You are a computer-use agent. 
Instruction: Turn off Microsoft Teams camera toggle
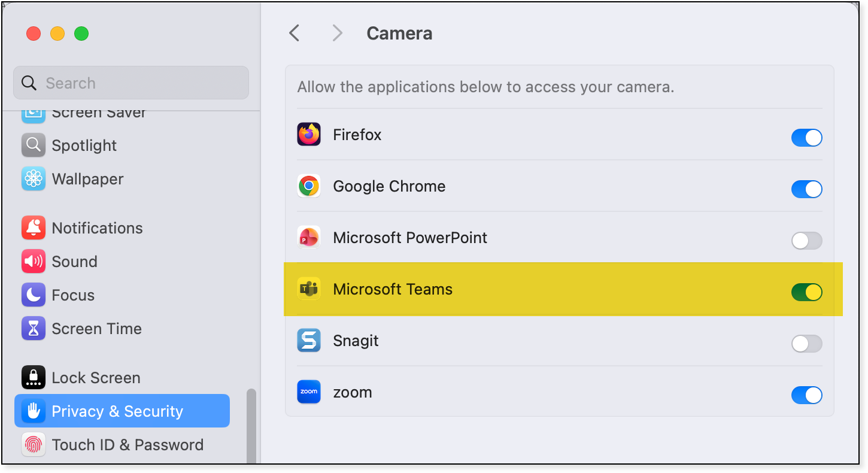pyautogui.click(x=806, y=292)
